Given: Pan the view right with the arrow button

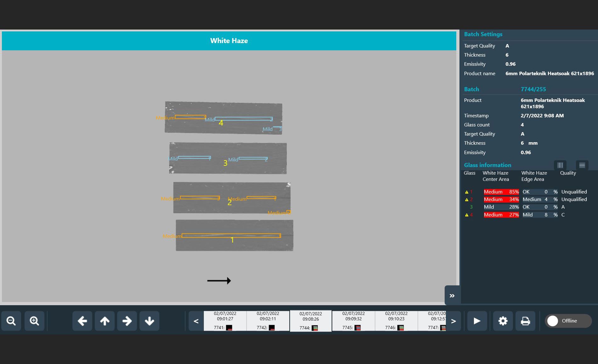Looking at the screenshot, I should point(127,321).
